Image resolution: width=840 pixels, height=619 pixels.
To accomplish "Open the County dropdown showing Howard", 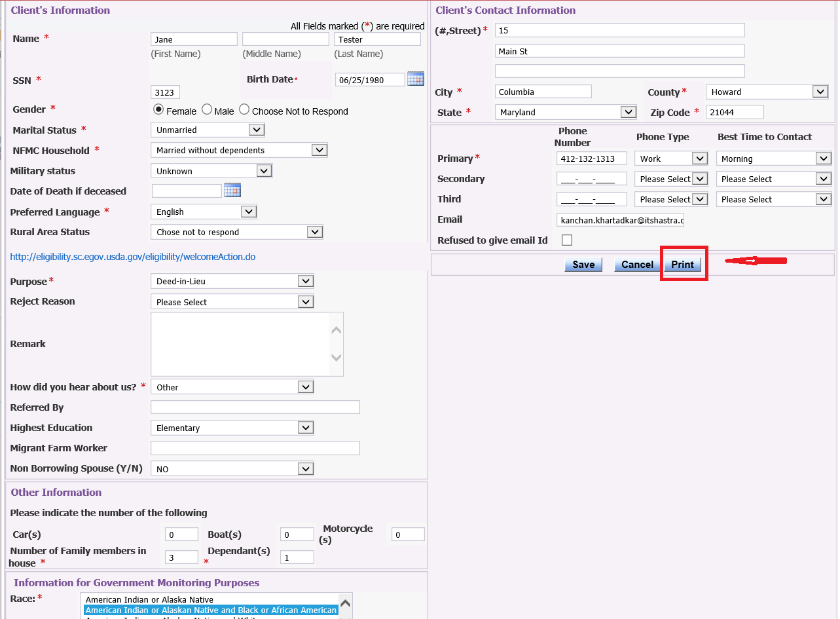I will [767, 92].
